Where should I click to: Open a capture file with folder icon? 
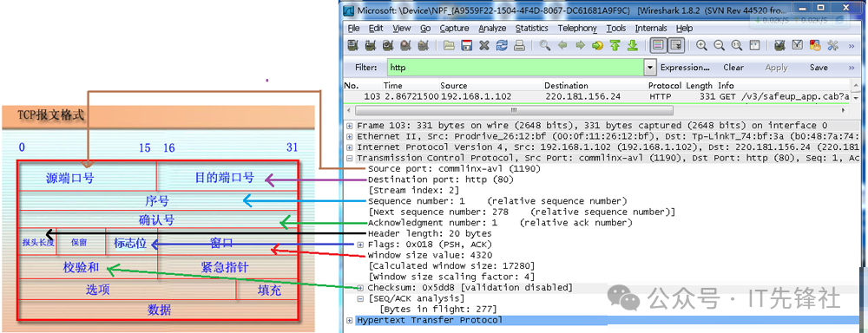(x=449, y=46)
